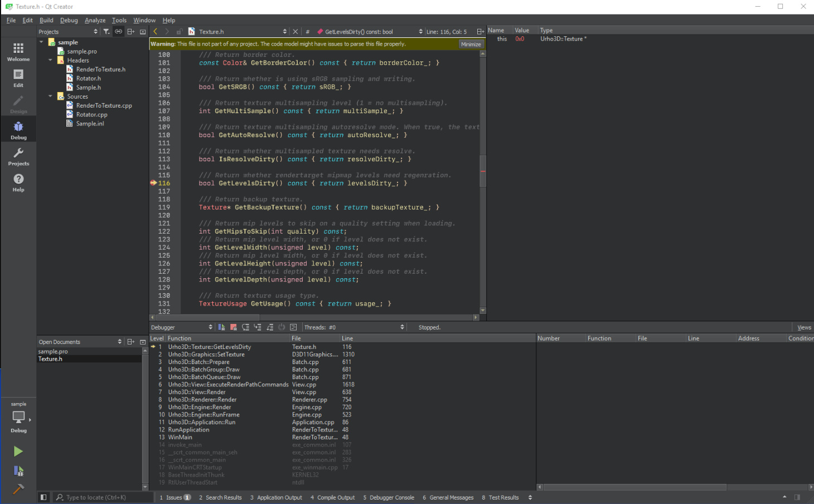This screenshot has width=814, height=504.
Task: Step into in debugger toolbar
Action: [258, 327]
